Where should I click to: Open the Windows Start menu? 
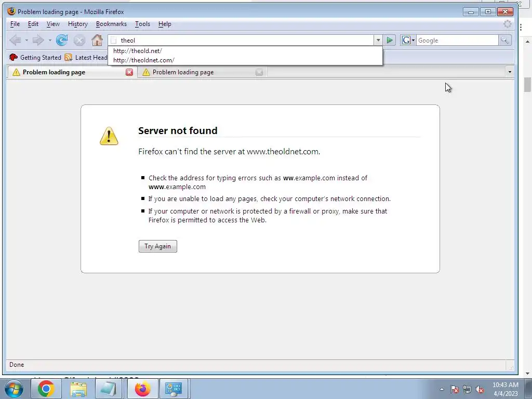tap(13, 389)
